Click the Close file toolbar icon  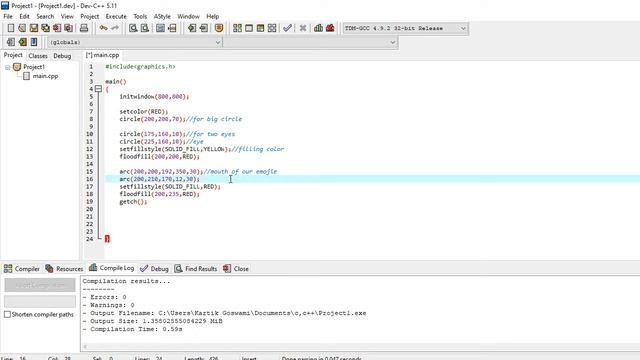click(x=57, y=28)
